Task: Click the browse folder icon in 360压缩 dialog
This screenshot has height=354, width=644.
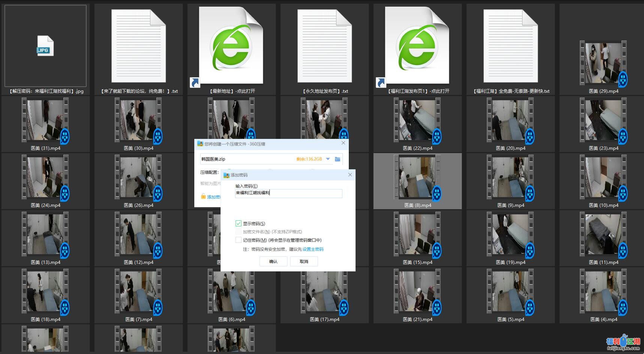Action: (338, 159)
